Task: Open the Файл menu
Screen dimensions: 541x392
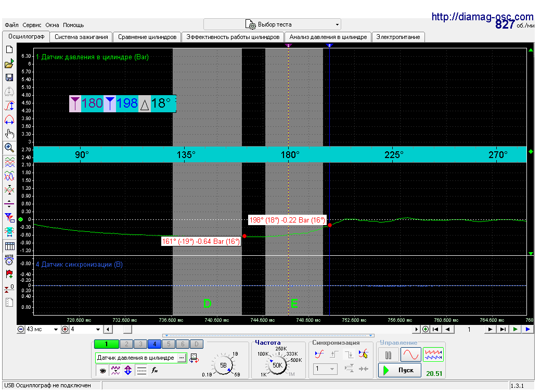Action: (11, 25)
